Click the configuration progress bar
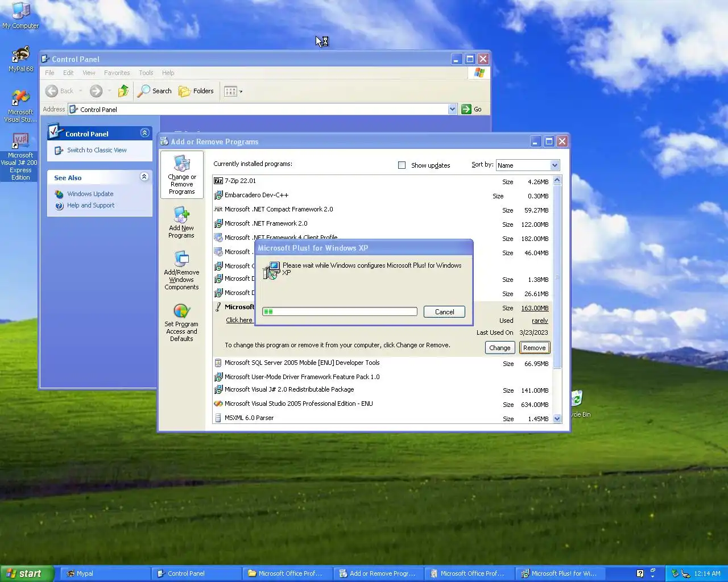 pos(340,311)
